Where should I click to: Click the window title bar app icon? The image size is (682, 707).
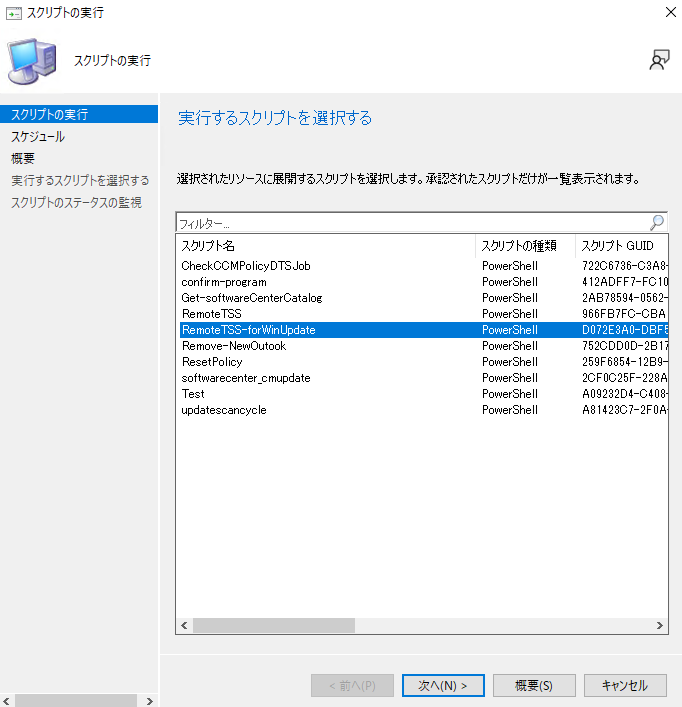13,13
